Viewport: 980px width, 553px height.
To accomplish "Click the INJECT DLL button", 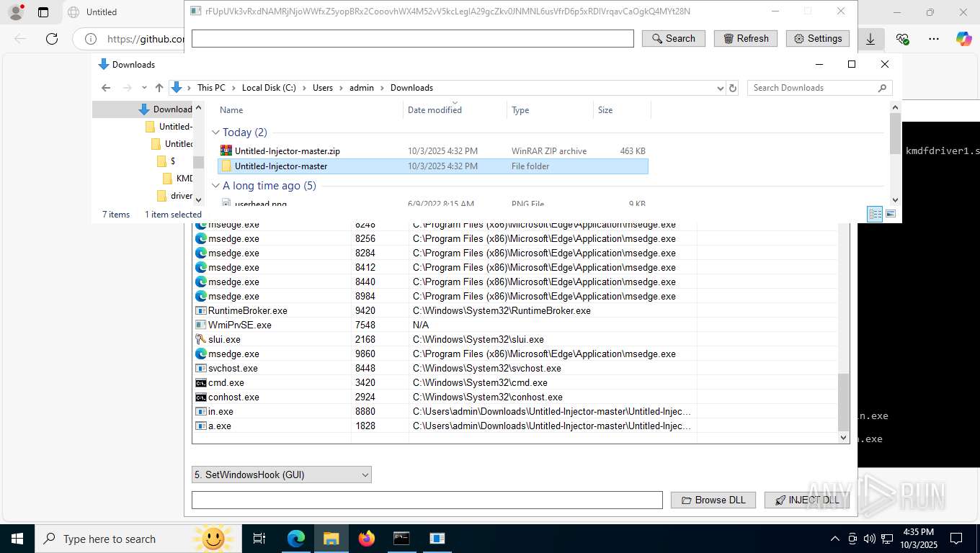I will (807, 500).
